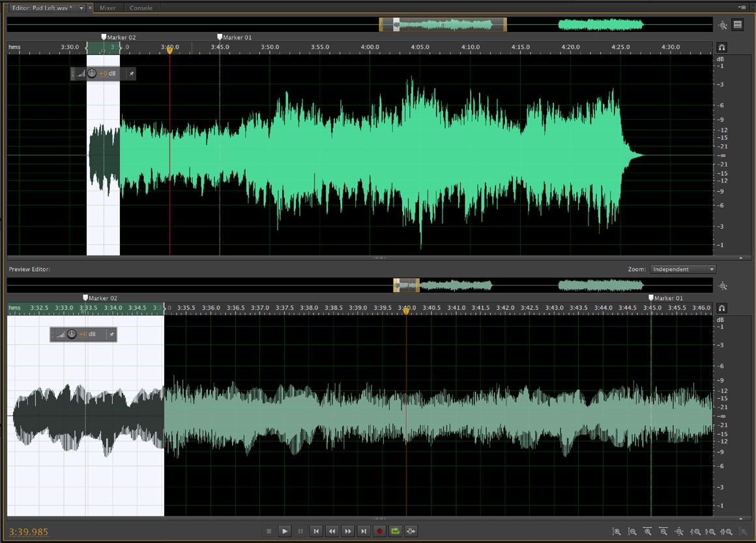The image size is (756, 543).
Task: Select the Editor: Pad Left.wav tab
Action: coord(42,8)
